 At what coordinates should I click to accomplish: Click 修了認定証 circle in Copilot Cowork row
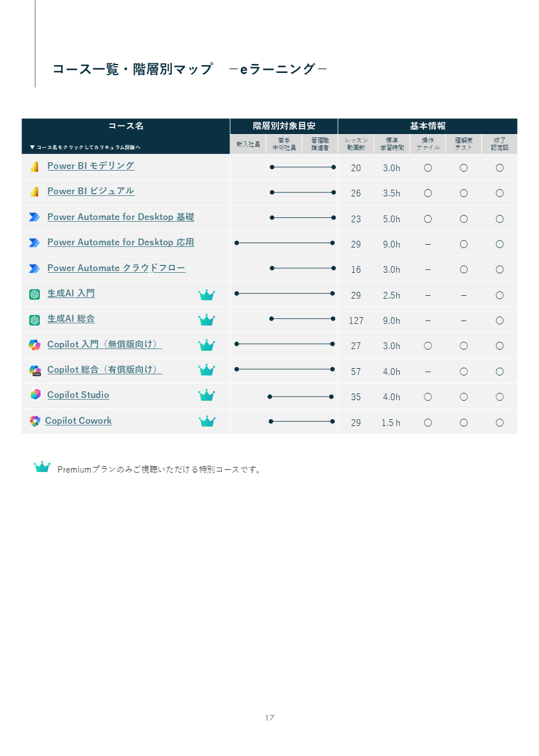(x=500, y=423)
